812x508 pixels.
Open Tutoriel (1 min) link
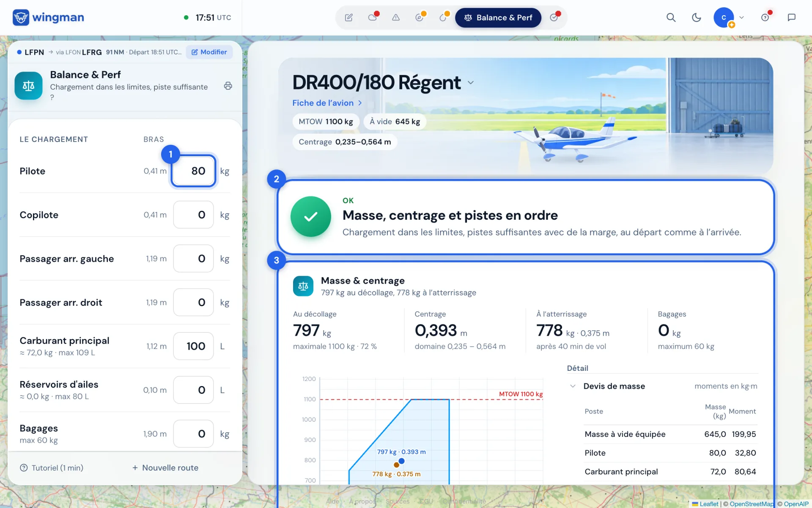tap(52, 468)
